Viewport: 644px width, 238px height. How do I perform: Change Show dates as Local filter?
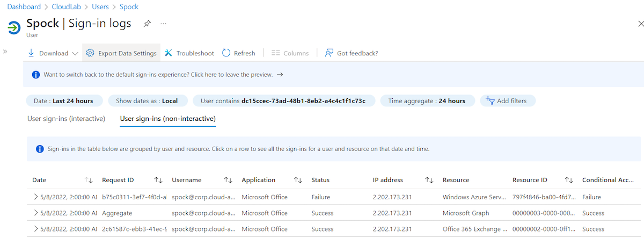pyautogui.click(x=148, y=101)
